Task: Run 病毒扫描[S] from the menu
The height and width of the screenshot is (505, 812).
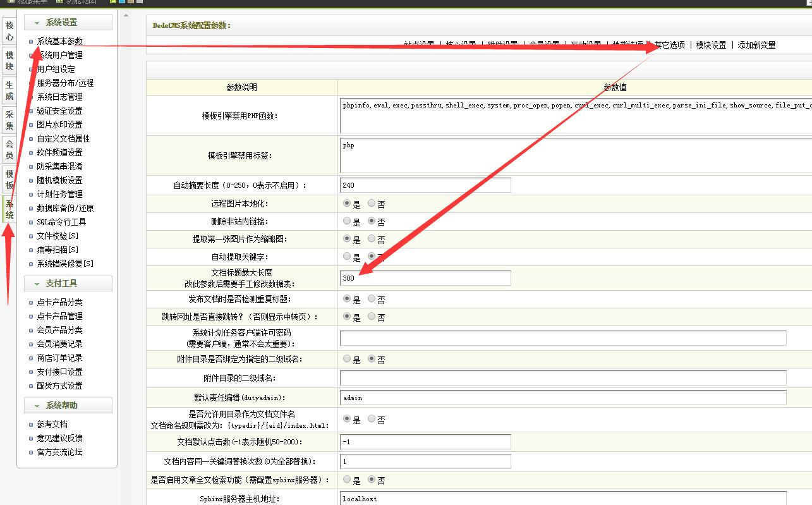Action: [x=58, y=250]
